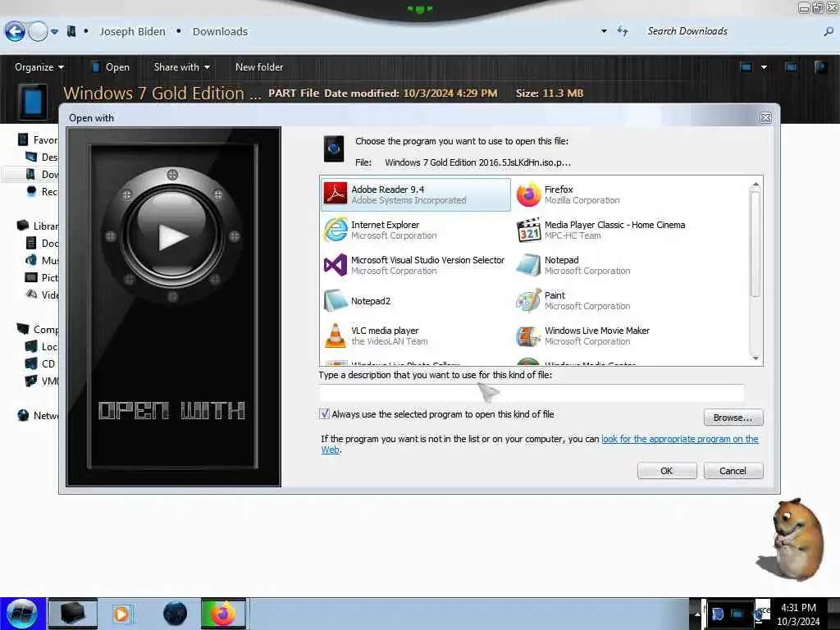Expand the address bar history dropdown
Image resolution: width=840 pixels, height=630 pixels.
[604, 31]
